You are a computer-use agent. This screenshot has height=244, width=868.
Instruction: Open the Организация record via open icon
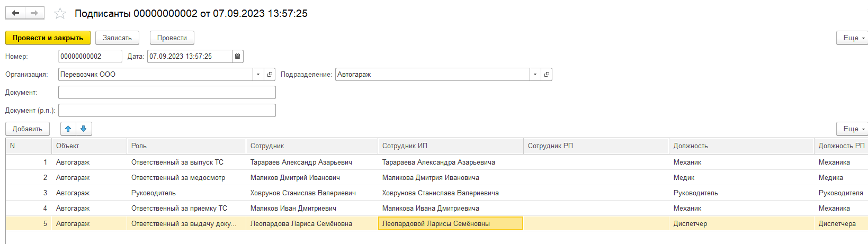coord(270,75)
